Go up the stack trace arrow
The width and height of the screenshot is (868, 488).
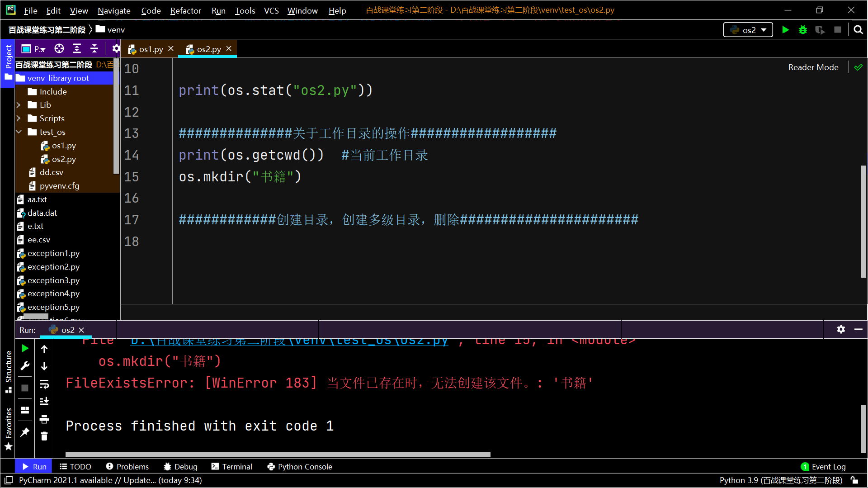click(x=44, y=349)
